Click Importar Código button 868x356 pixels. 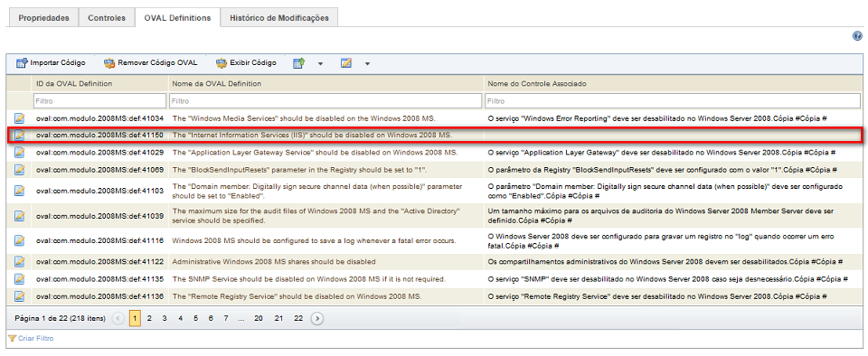pyautogui.click(x=51, y=63)
